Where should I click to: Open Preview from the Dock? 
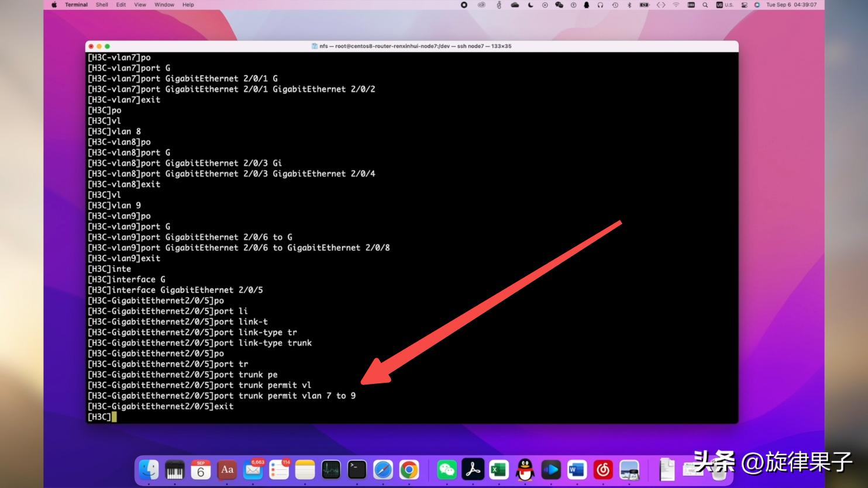629,469
